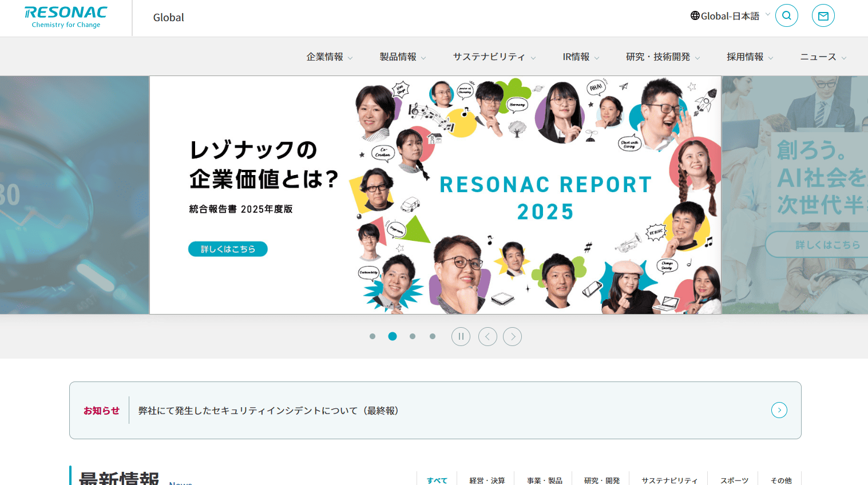The image size is (868, 485).
Task: Expand the サステナビリティ navigation menu
Action: pos(494,57)
